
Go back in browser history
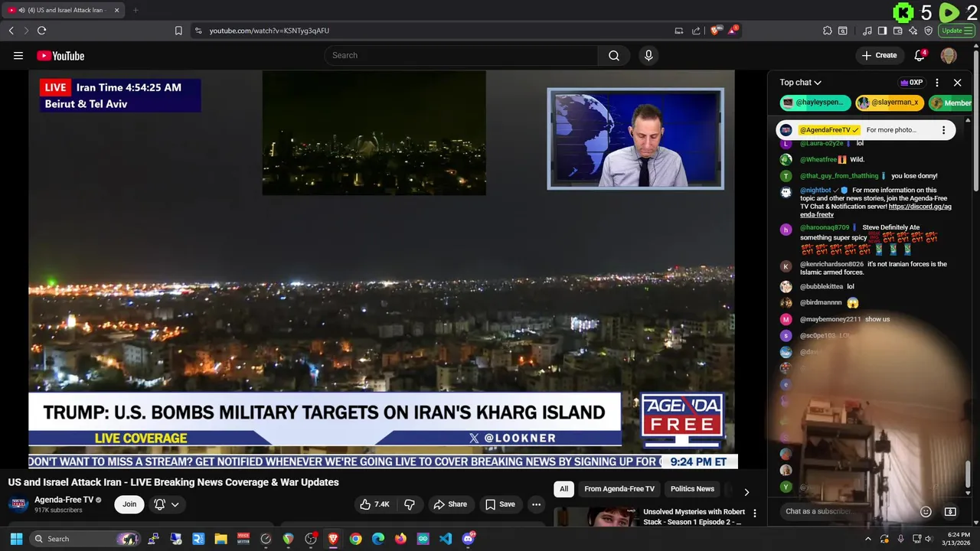pyautogui.click(x=11, y=31)
